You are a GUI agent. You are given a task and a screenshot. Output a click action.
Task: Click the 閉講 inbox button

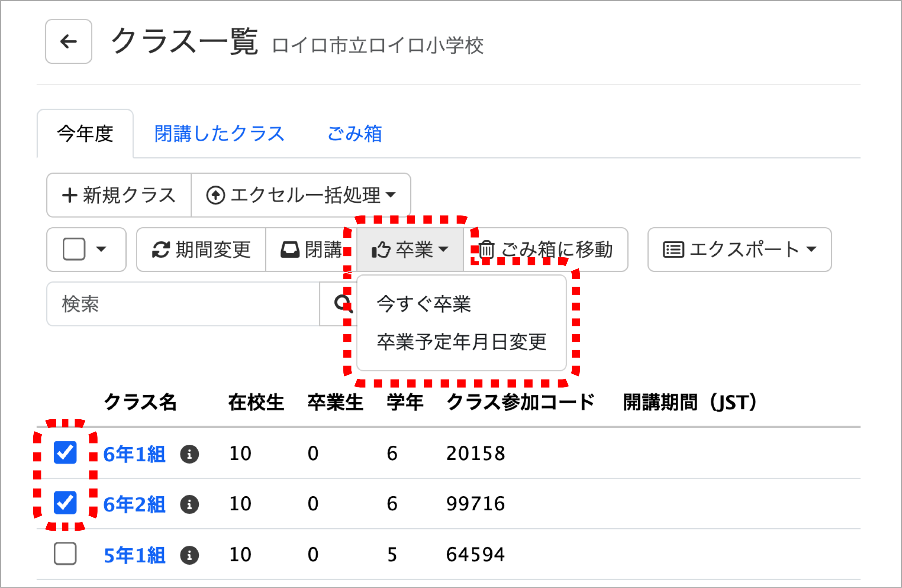311,249
